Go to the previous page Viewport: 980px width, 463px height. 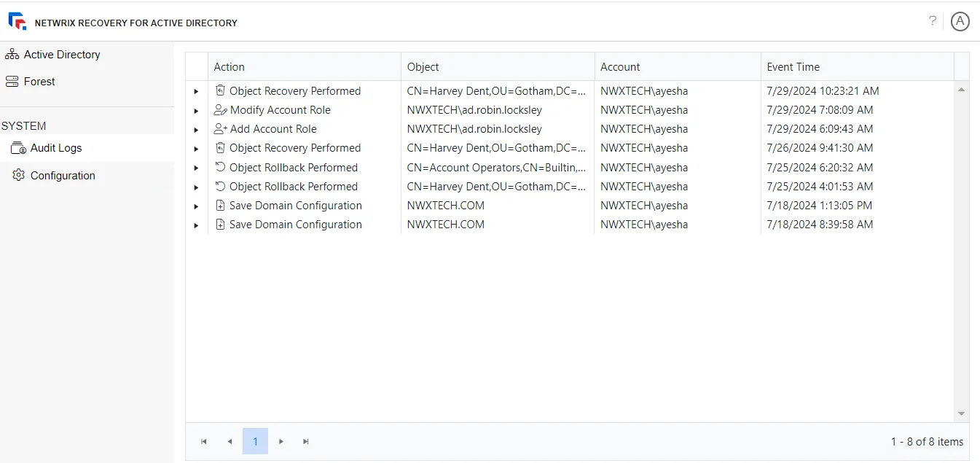pyautogui.click(x=230, y=441)
